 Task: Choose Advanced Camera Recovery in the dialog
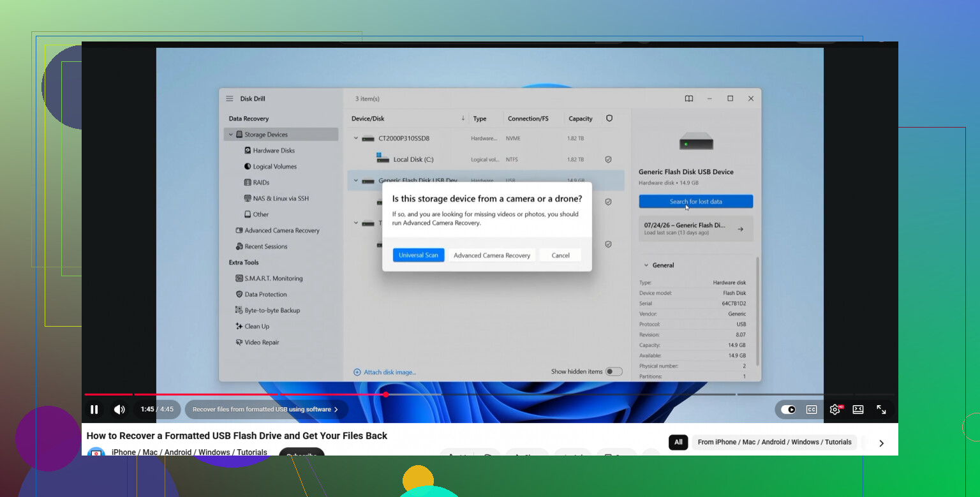[x=492, y=255]
